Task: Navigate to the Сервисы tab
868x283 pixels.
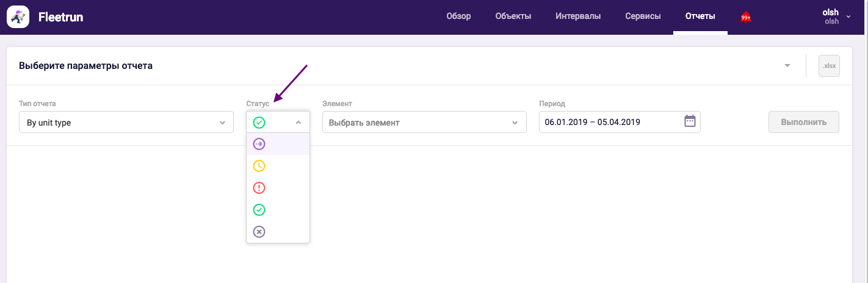Action: click(643, 16)
